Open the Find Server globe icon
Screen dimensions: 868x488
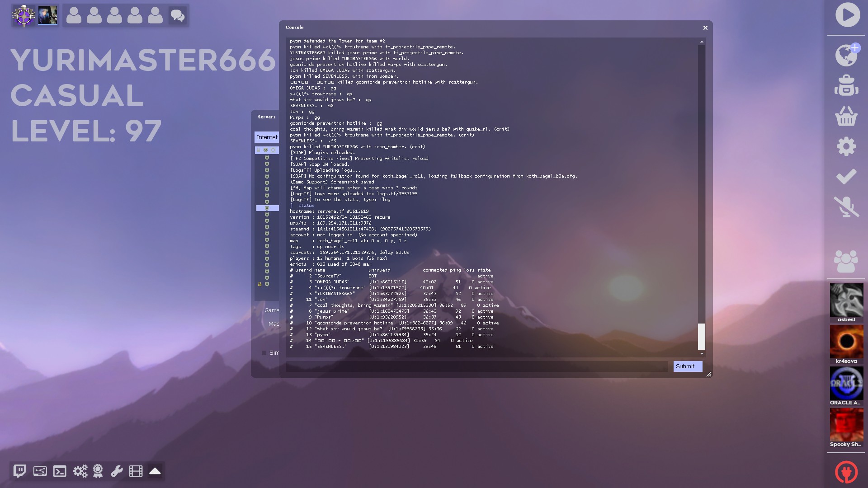846,55
